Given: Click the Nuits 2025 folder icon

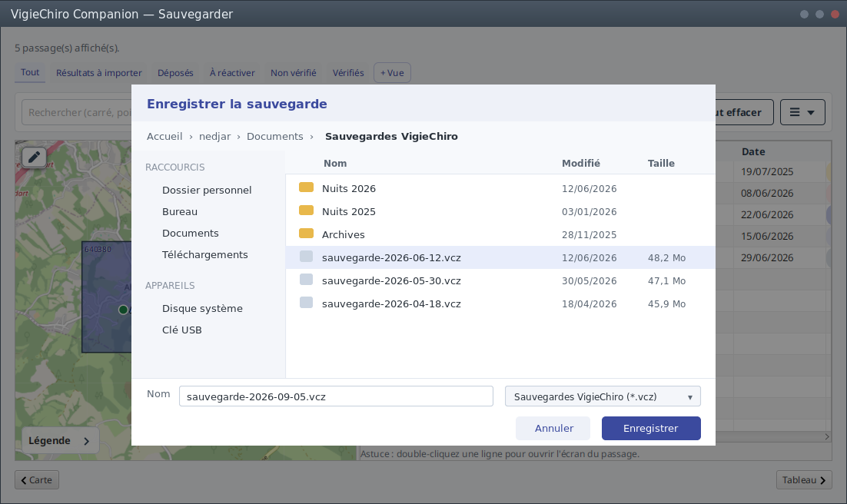Looking at the screenshot, I should 306,211.
